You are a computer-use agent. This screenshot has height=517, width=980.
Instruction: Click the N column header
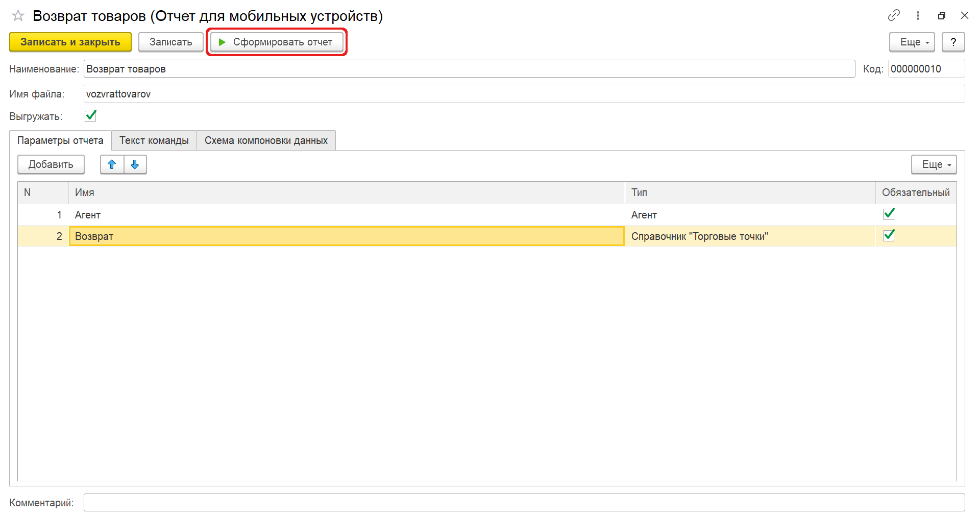[x=43, y=192]
